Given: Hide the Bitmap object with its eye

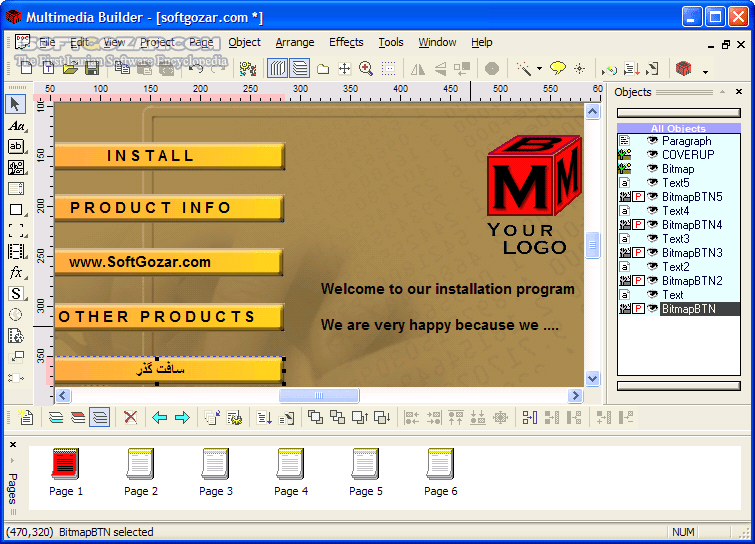Looking at the screenshot, I should click(652, 168).
